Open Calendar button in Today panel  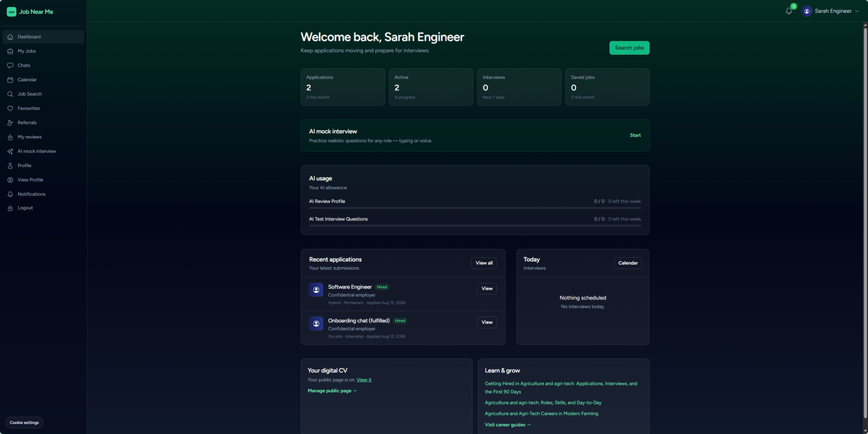point(628,263)
